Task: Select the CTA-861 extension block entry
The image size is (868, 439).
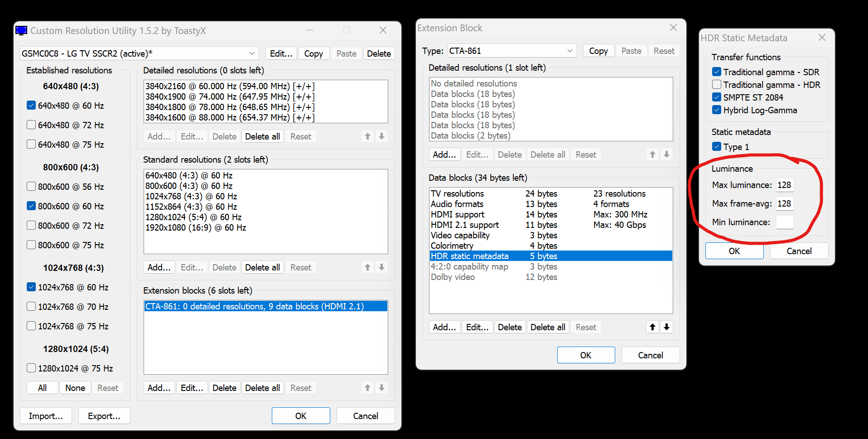Action: coord(265,306)
